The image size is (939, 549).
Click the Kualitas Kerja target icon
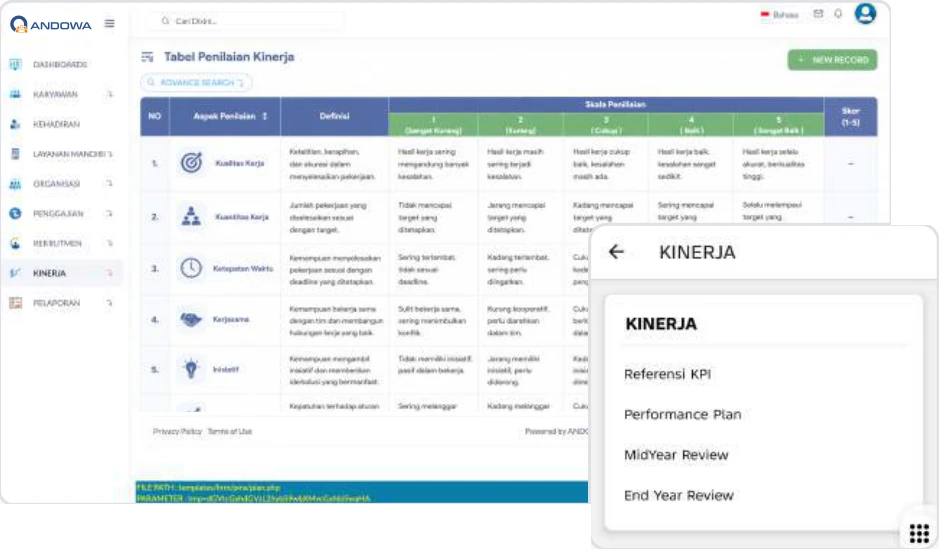(191, 162)
